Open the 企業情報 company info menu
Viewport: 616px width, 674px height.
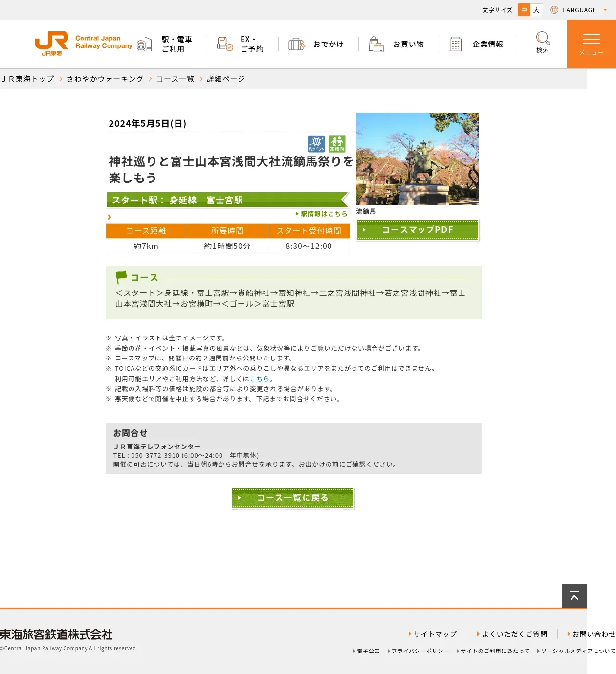click(x=476, y=44)
